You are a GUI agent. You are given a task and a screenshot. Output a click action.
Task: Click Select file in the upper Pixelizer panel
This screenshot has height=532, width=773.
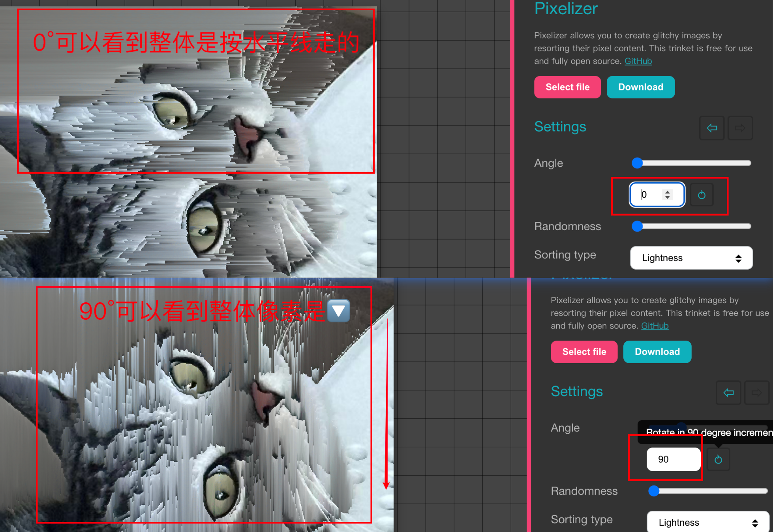pos(567,87)
